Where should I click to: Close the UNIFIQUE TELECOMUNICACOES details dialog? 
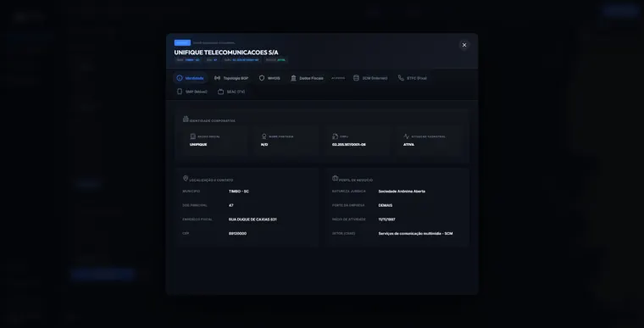click(464, 45)
